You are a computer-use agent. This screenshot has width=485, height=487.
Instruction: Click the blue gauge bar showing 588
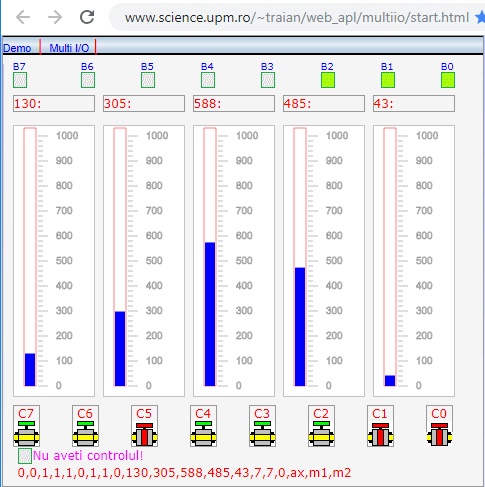[x=210, y=314]
